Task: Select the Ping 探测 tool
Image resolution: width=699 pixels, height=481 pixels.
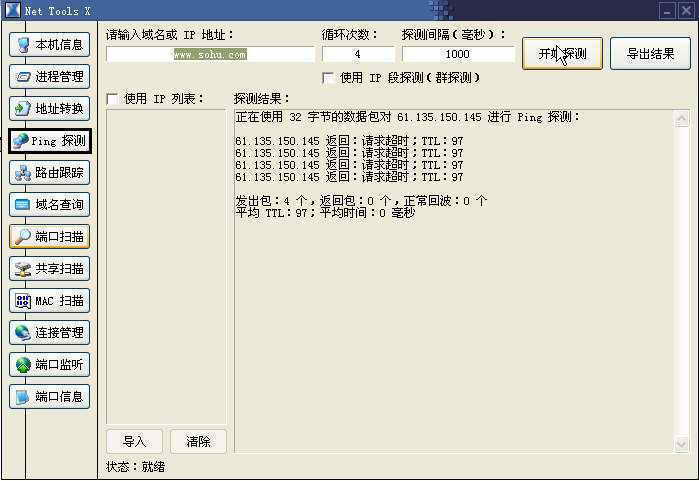Action: (x=50, y=141)
